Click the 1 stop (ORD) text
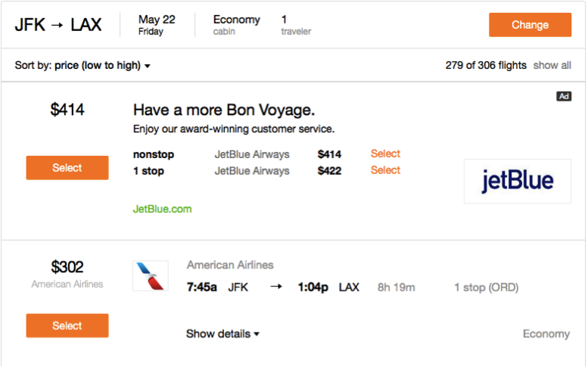 point(486,288)
